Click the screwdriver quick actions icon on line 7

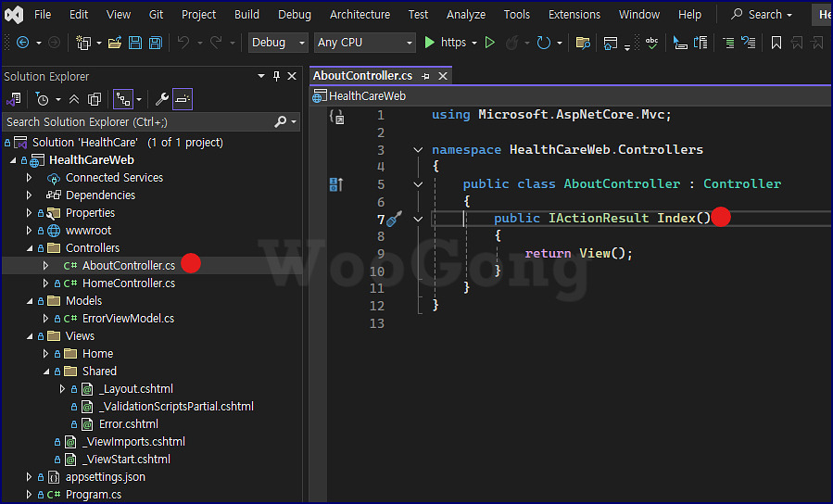coord(394,219)
